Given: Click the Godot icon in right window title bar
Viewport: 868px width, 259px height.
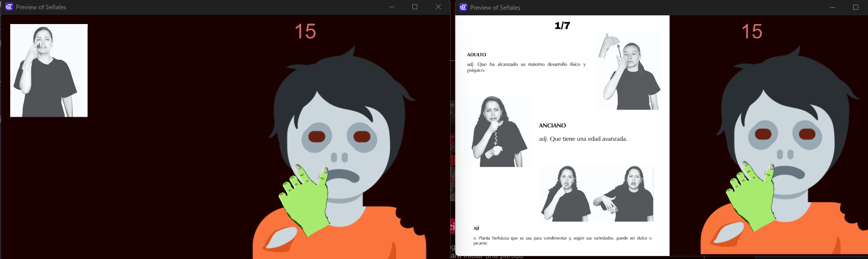Looking at the screenshot, I should click(463, 7).
